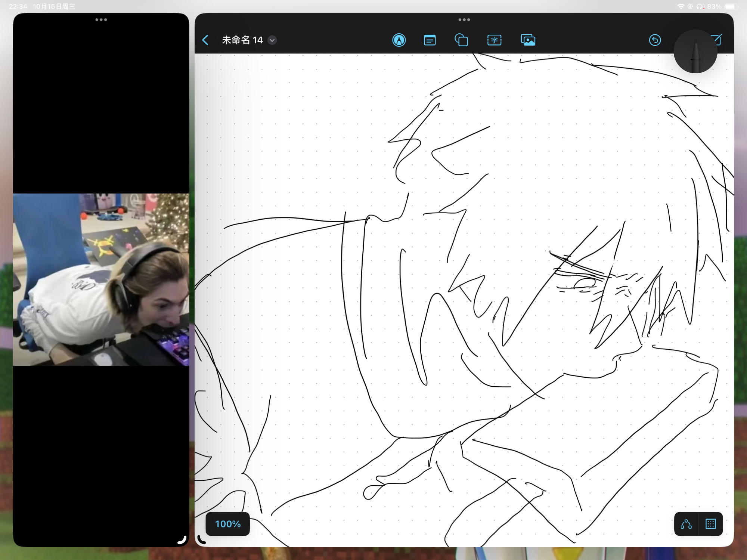Viewport: 747px width, 560px height.
Task: Undo the last stroke
Action: coord(655,40)
